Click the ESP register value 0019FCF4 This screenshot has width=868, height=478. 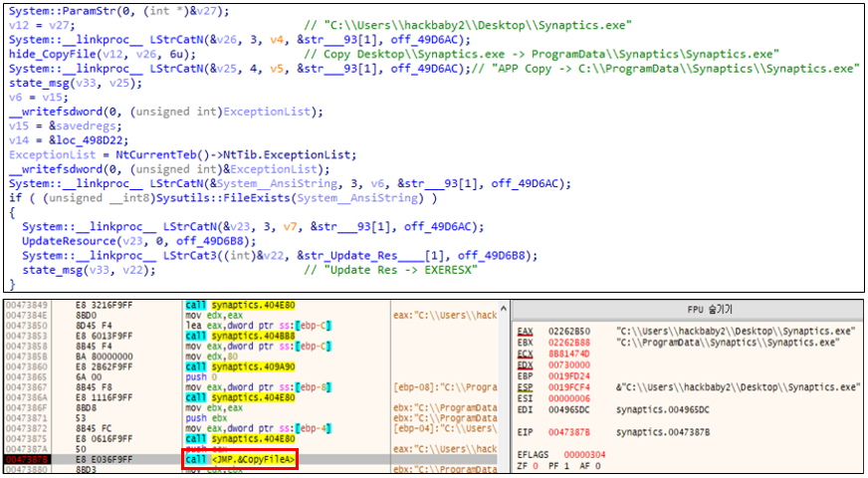tap(569, 387)
